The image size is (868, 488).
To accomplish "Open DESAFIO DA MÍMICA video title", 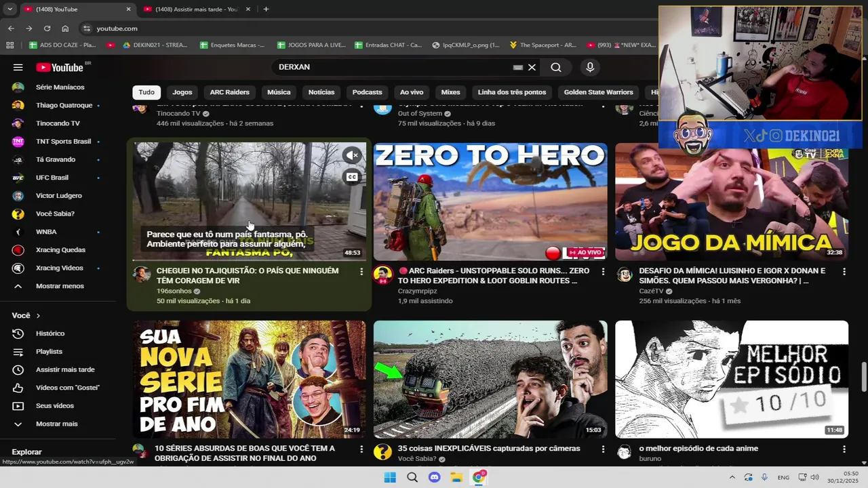I will (732, 275).
